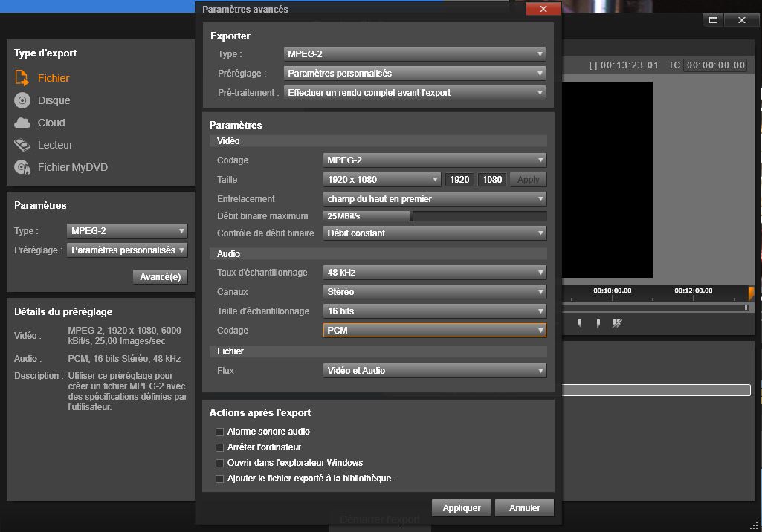Click the orange playhead marker on the timeline
The width and height of the screenshot is (762, 532).
pos(751,293)
